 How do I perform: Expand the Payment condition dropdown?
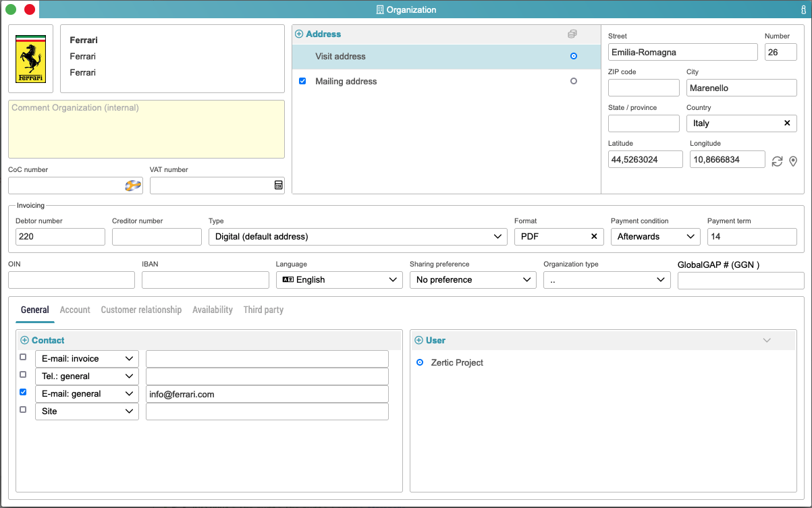coord(655,237)
